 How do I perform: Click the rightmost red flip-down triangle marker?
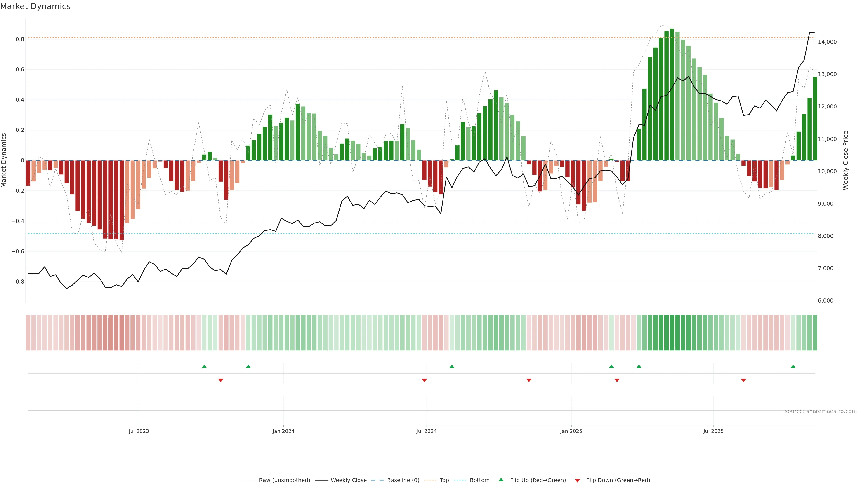pyautogui.click(x=743, y=380)
